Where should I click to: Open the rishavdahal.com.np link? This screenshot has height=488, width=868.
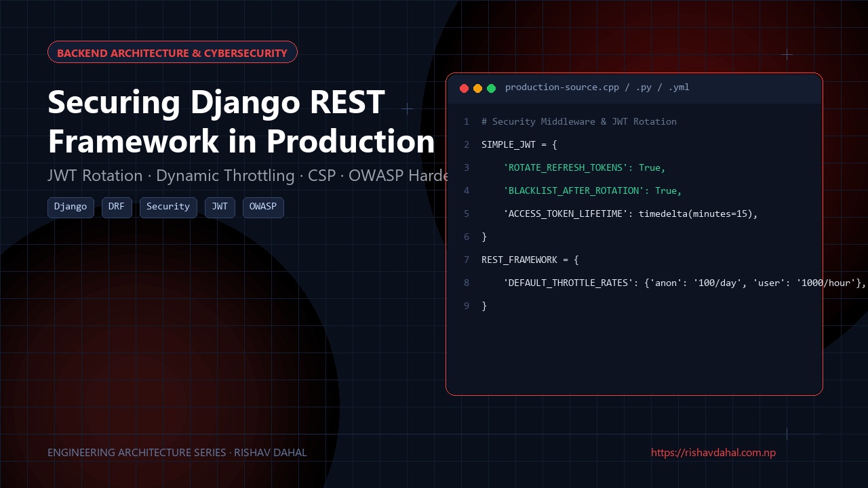(713, 453)
